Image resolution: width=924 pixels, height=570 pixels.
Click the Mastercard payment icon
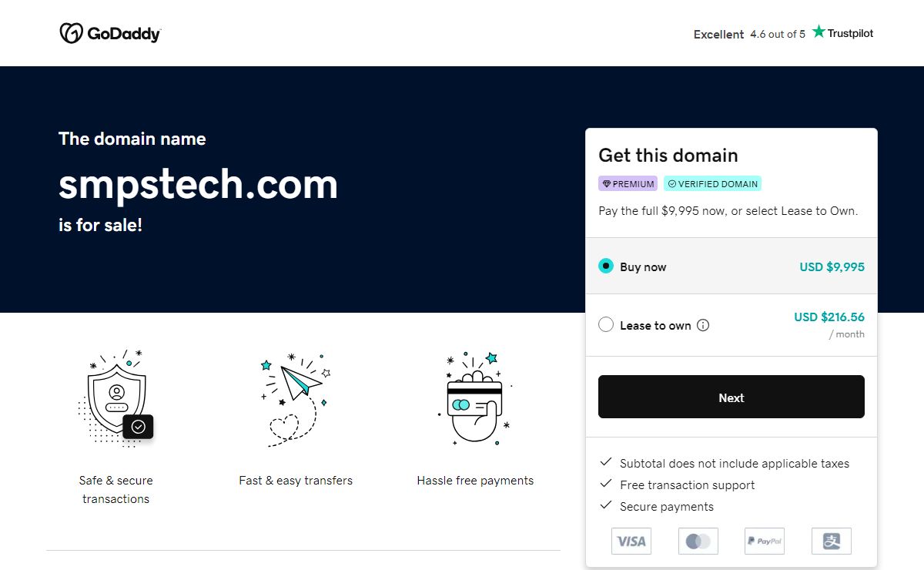[698, 541]
